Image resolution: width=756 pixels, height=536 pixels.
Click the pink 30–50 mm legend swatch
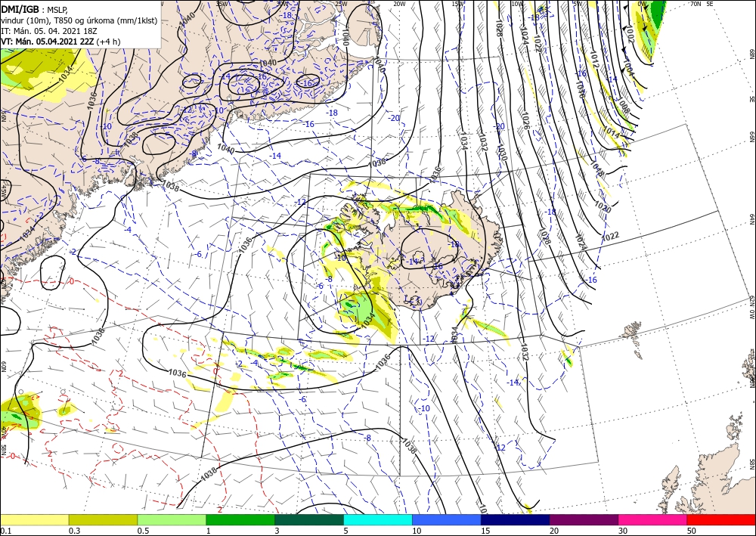653,519
